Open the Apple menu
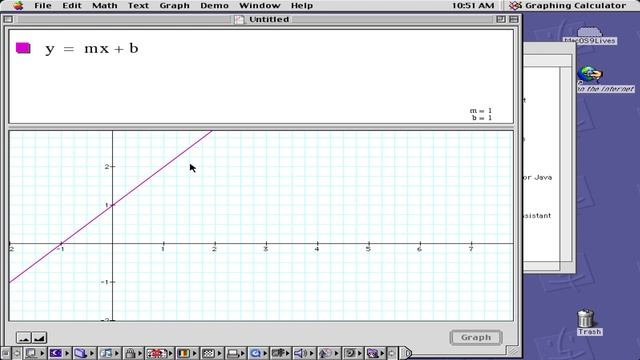This screenshot has width=640, height=360. click(18, 5)
